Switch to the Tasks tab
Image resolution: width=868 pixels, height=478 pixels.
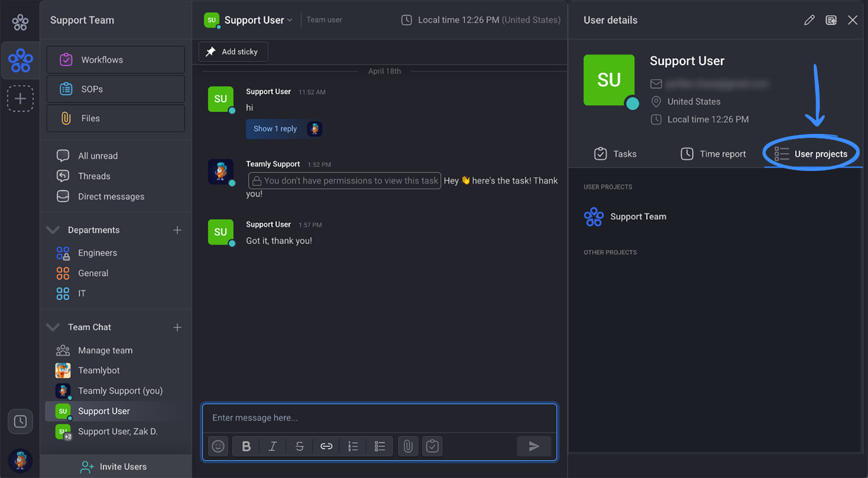[x=616, y=154]
